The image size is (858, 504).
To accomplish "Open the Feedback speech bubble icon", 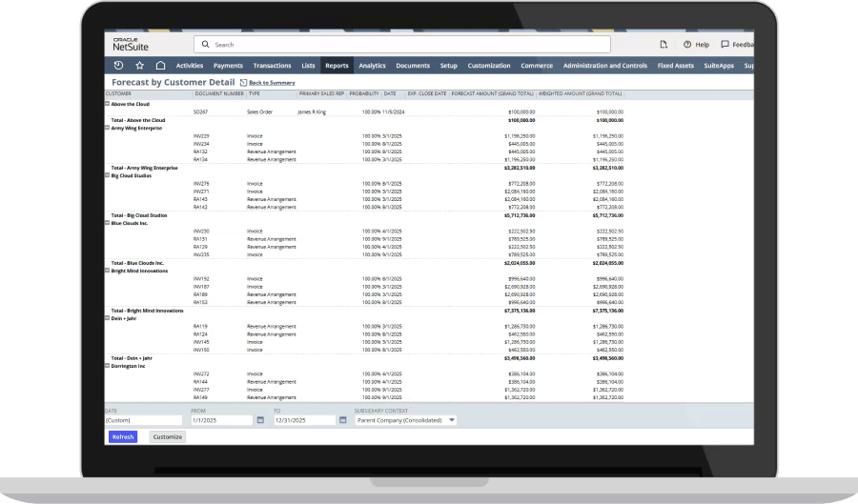I will tap(725, 44).
